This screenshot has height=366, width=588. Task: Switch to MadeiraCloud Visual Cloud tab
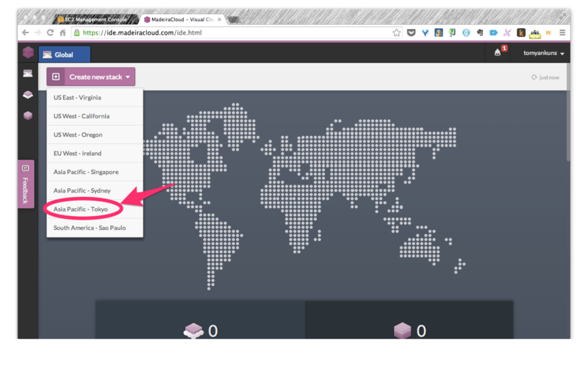182,19
